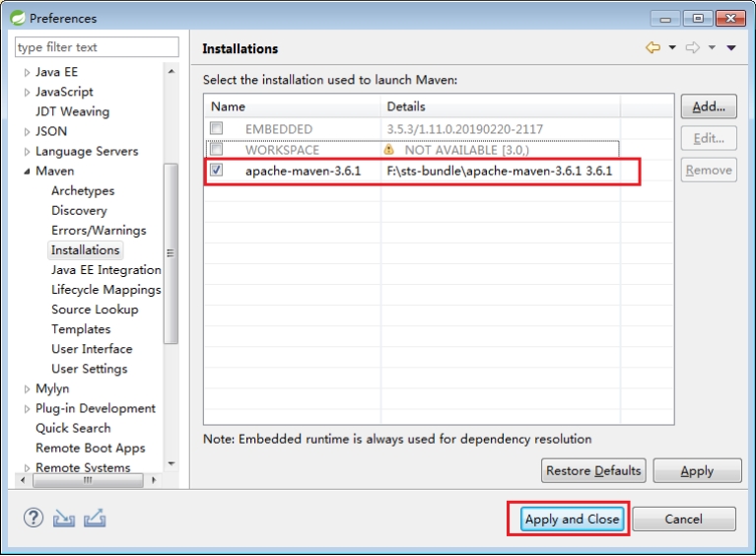Click the apache-maven-3.6.1 name text

coord(303,171)
